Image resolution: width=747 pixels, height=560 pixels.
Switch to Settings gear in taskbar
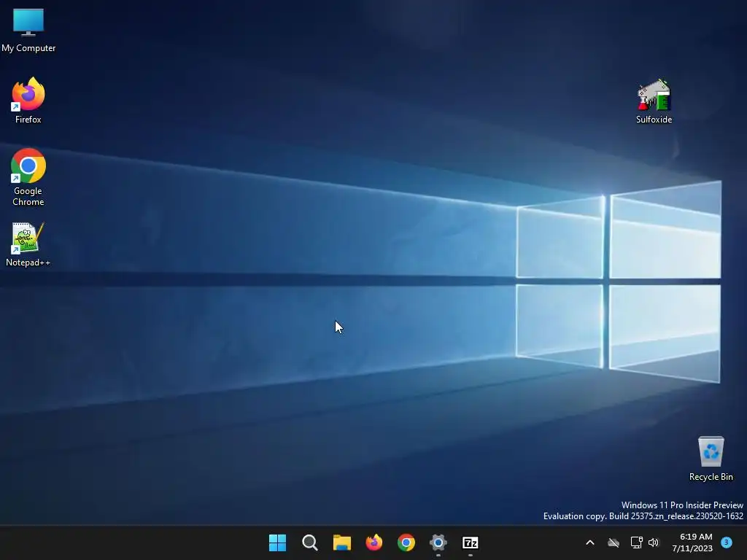[x=438, y=542]
